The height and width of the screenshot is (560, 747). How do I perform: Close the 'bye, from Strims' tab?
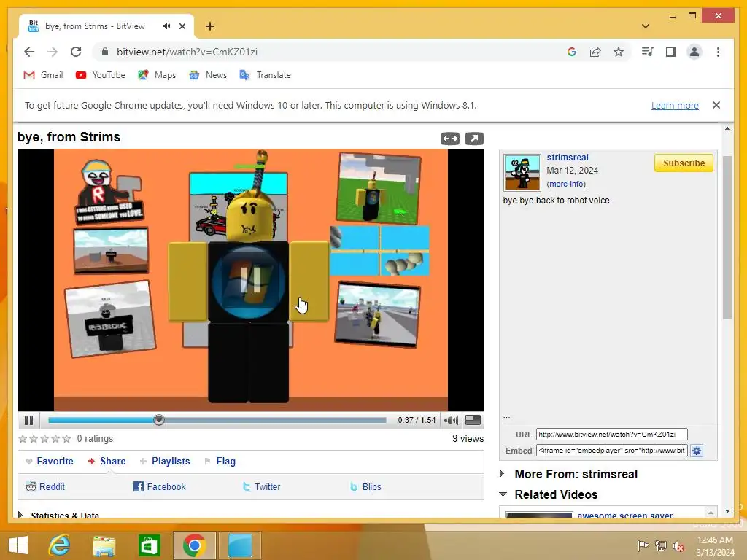click(x=182, y=26)
